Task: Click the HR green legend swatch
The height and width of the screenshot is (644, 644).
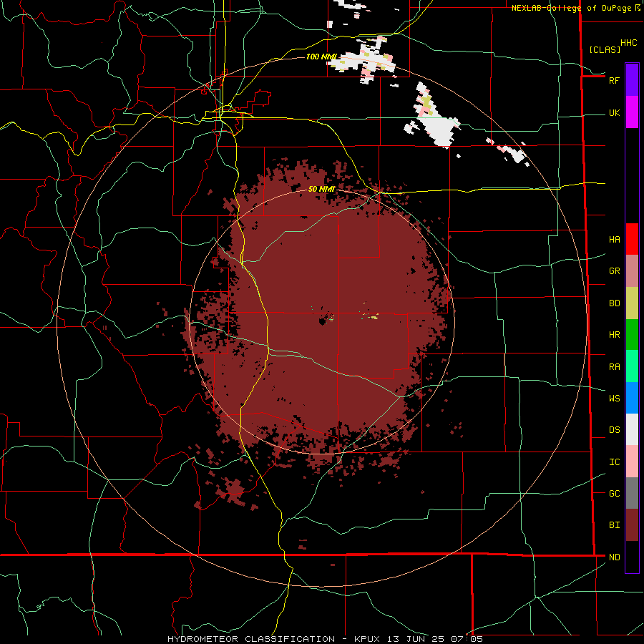Action: point(632,335)
